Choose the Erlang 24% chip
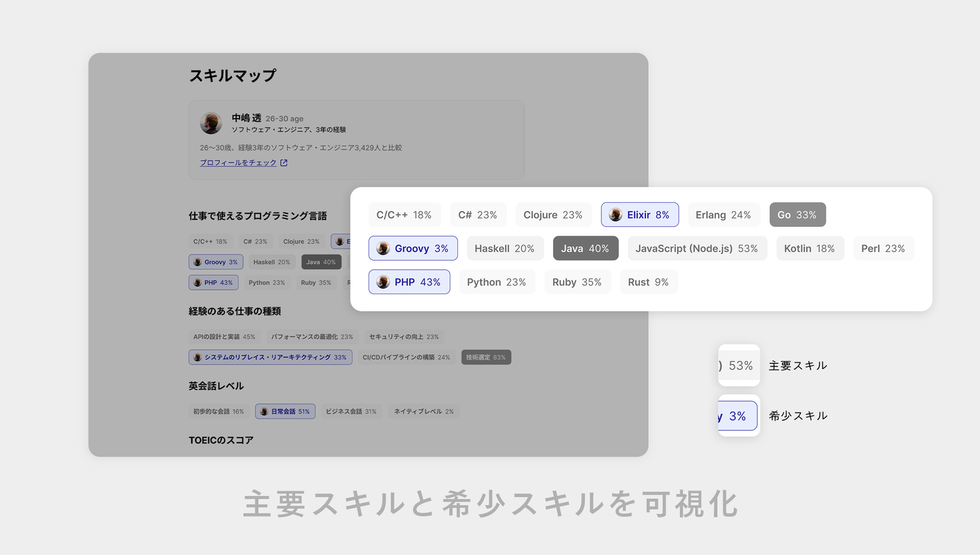The image size is (980, 555). coord(723,215)
